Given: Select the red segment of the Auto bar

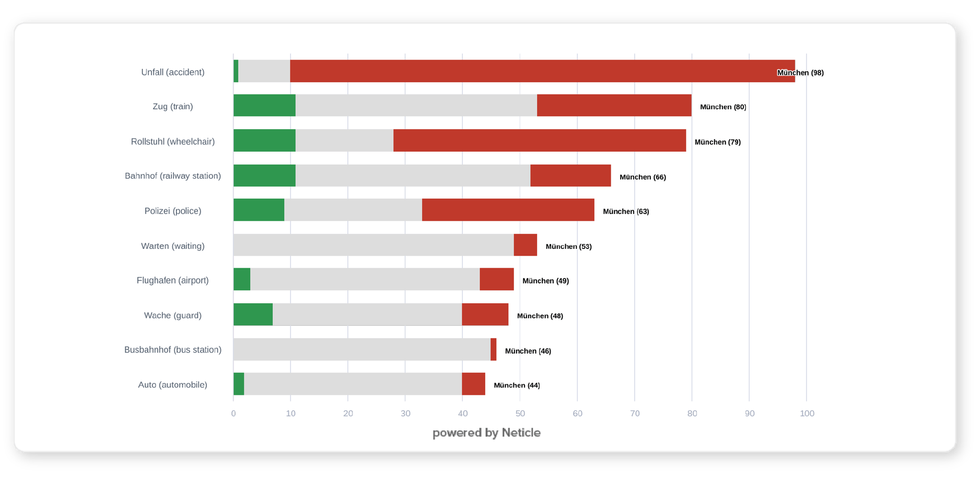Looking at the screenshot, I should (474, 384).
